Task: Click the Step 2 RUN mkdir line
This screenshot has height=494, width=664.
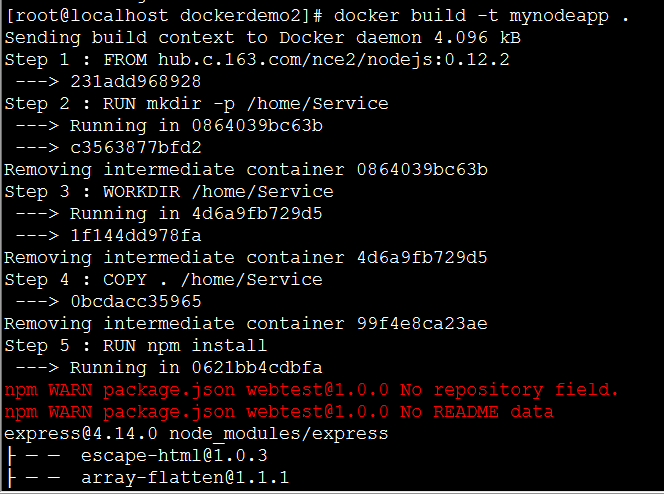Action: click(196, 103)
